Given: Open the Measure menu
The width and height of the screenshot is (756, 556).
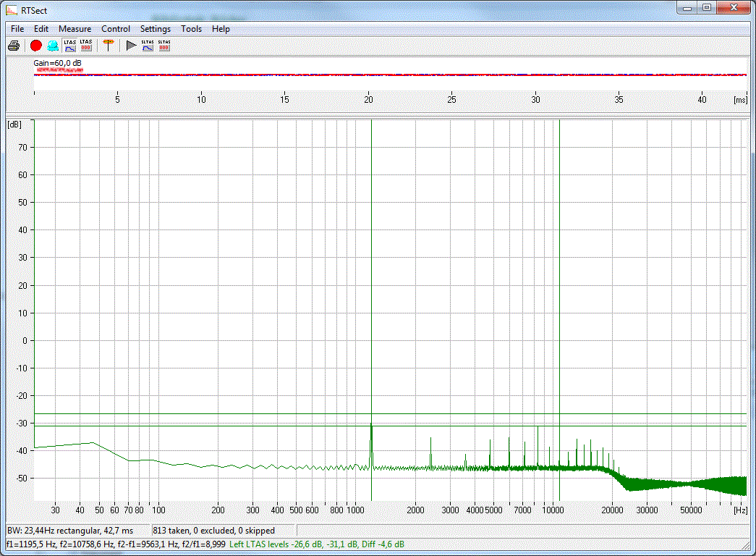Looking at the screenshot, I should 75,29.
